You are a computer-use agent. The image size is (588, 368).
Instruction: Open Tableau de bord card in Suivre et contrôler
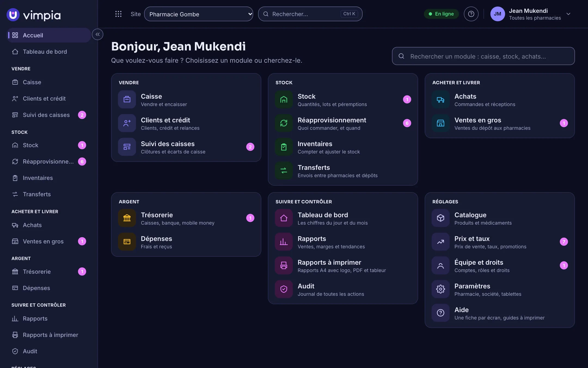(343, 218)
